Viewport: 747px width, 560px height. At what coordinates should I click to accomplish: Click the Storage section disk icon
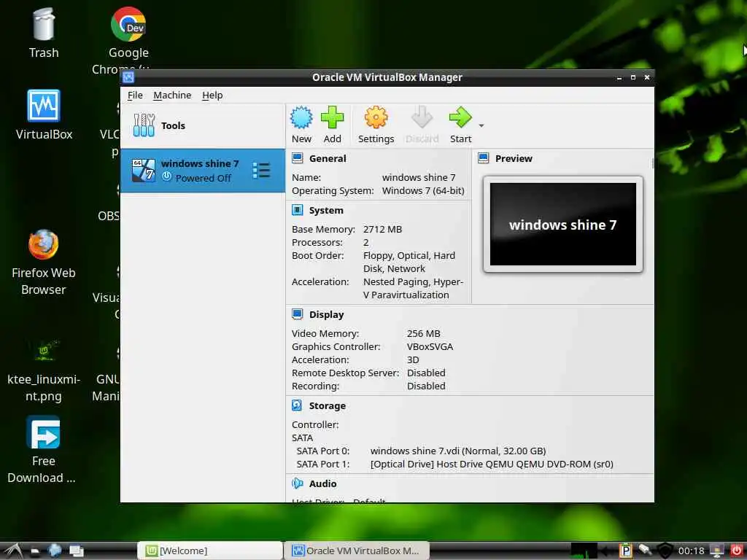[298, 405]
